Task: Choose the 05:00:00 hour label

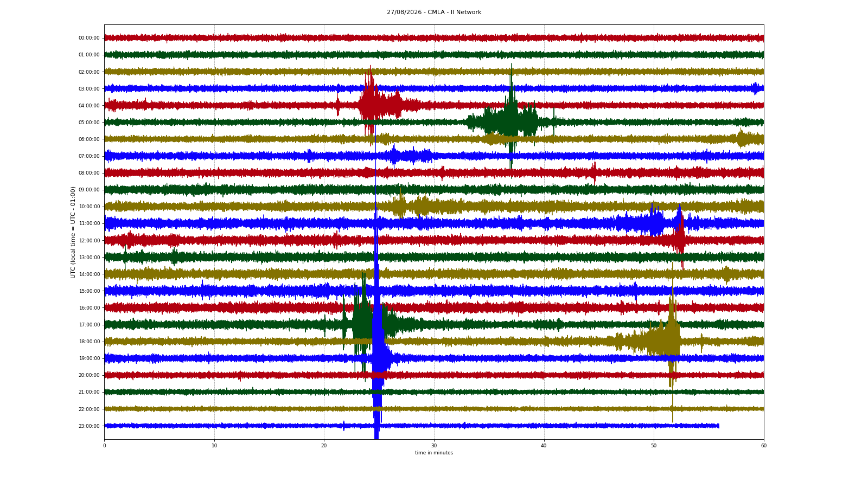Action: coord(89,123)
